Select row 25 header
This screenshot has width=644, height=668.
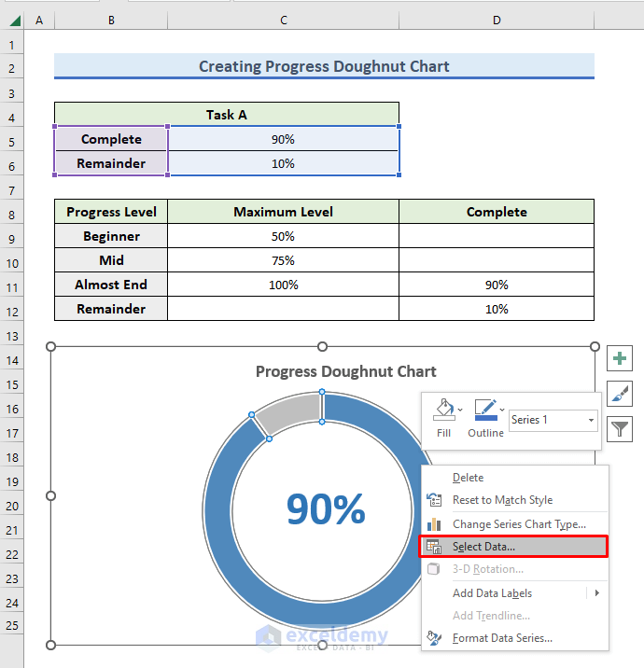point(12,625)
